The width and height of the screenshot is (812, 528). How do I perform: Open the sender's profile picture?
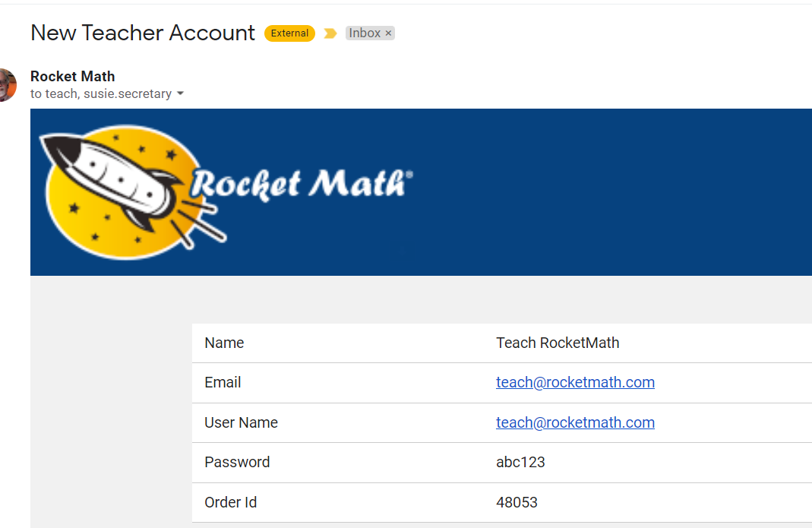coord(7,85)
